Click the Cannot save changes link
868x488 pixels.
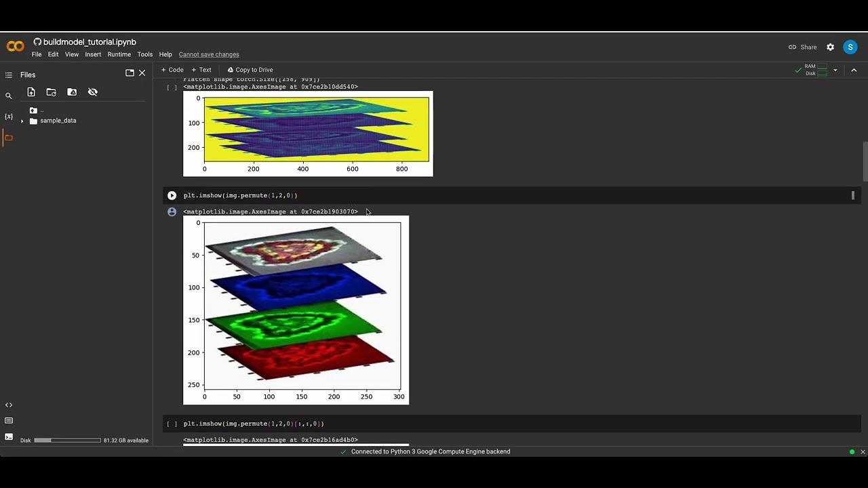tap(209, 54)
